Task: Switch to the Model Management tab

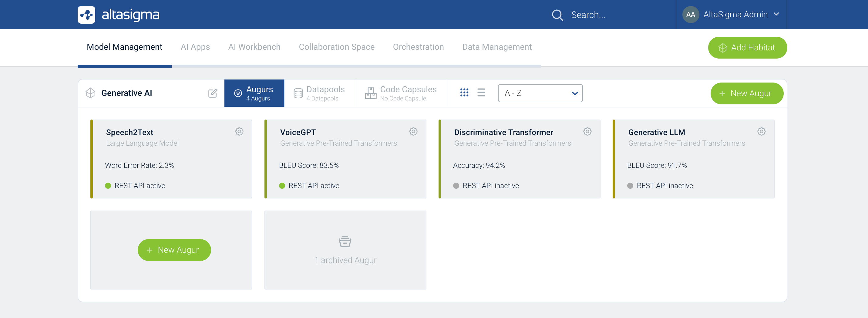Action: point(124,47)
